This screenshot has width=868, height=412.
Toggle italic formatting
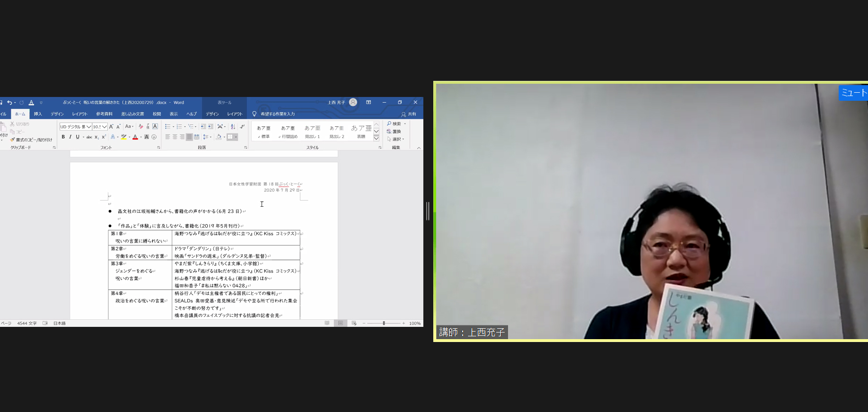(x=70, y=137)
